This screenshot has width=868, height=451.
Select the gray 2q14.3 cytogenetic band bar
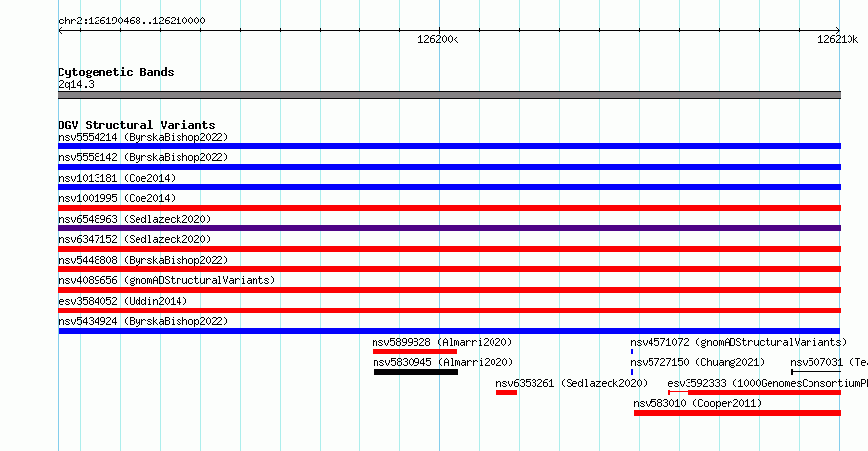pyautogui.click(x=449, y=95)
